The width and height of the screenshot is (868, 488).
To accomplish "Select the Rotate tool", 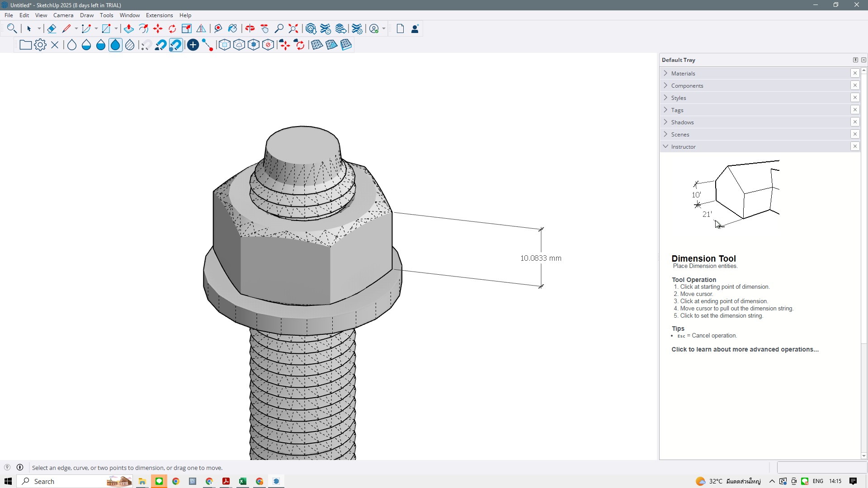I will (x=172, y=29).
